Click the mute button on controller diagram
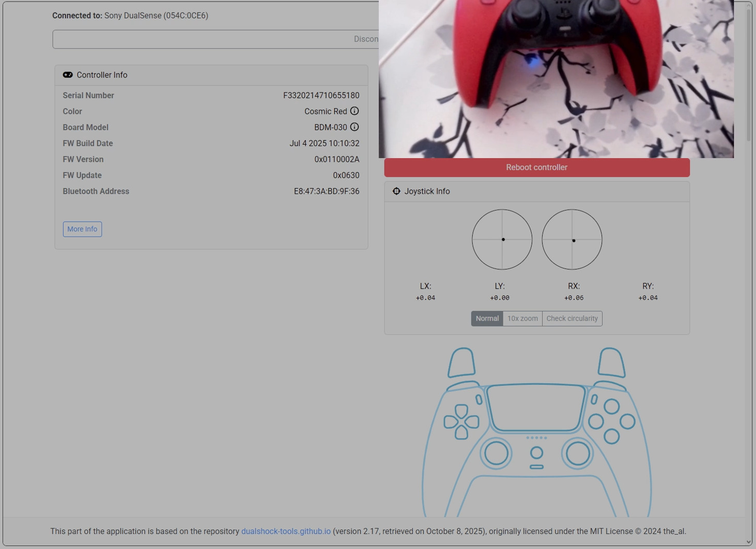Viewport: 756px width, 549px height. click(x=537, y=467)
